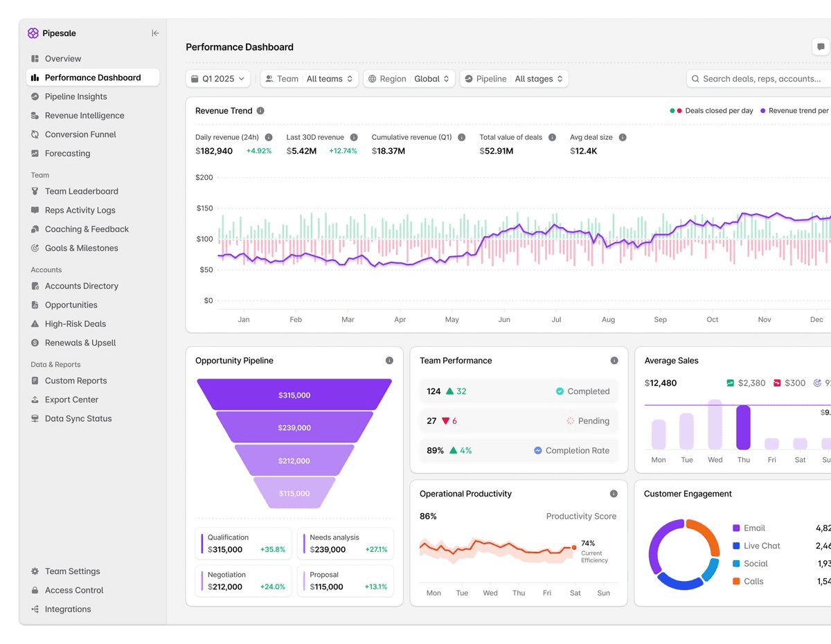
Task: Click the 74% Current Efficiency marker
Action: pyautogui.click(x=574, y=547)
